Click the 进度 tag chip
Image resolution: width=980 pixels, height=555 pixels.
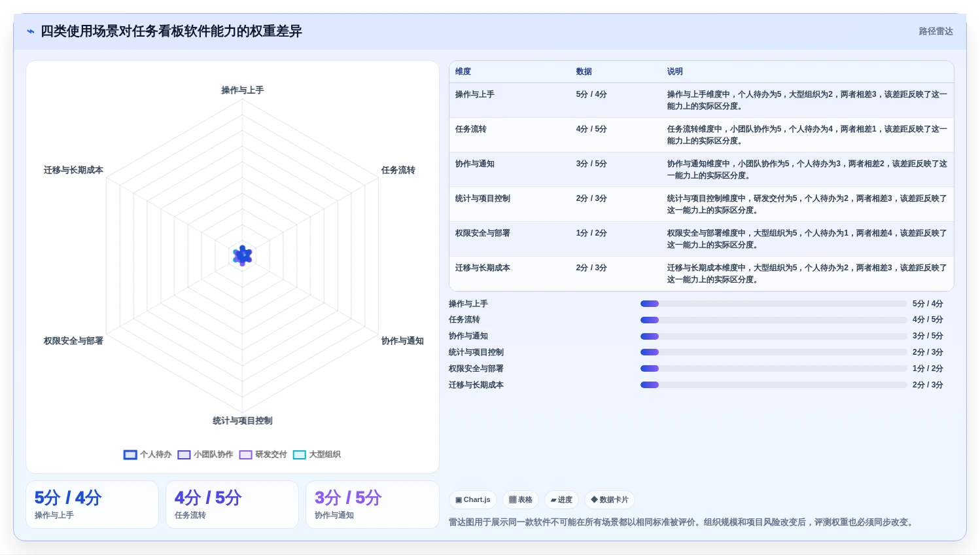tap(561, 499)
